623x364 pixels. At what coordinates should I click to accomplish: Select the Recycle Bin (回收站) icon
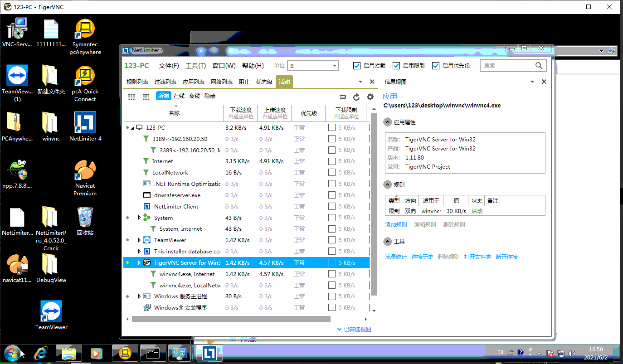tap(85, 222)
